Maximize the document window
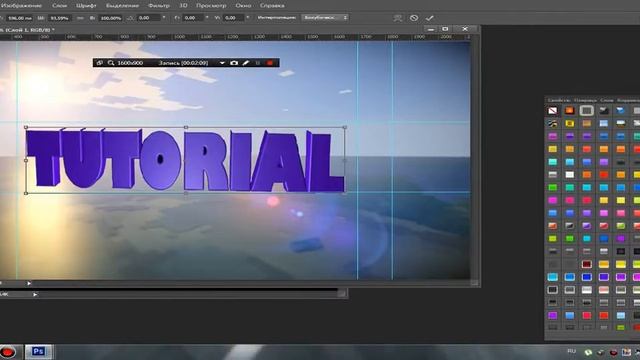The height and width of the screenshot is (360, 640). [445, 29]
